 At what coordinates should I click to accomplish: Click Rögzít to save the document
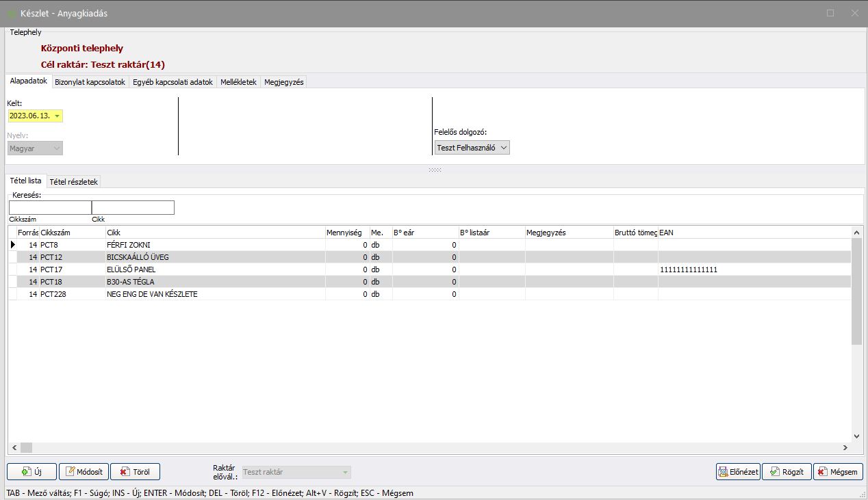787,472
